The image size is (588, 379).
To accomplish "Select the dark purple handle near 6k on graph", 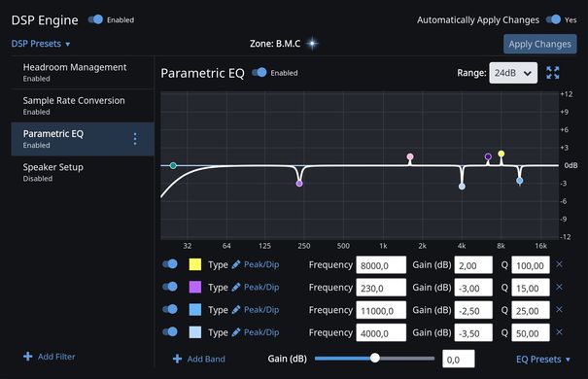I will (488, 156).
